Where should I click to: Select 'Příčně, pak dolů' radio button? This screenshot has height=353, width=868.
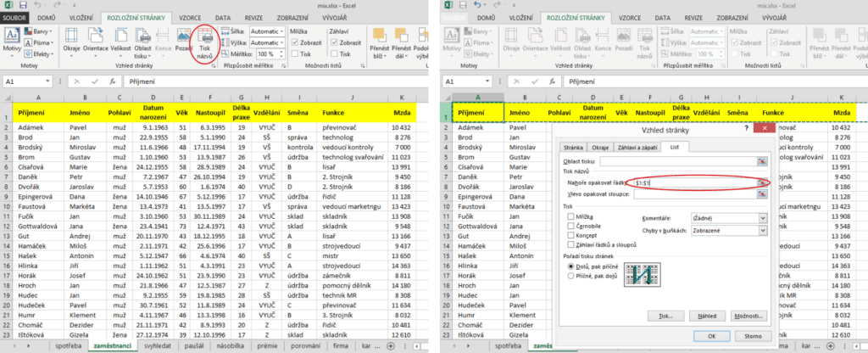(569, 276)
